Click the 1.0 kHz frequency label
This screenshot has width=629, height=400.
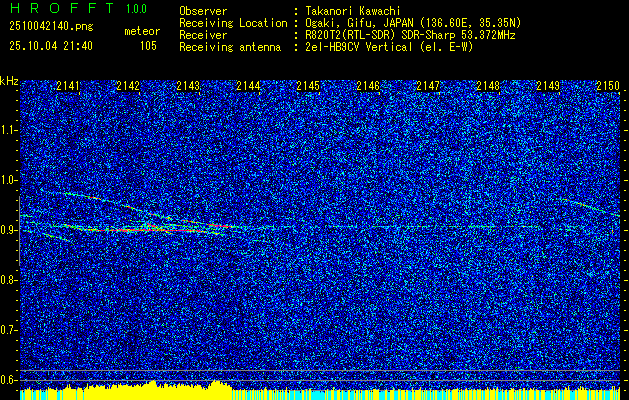[9, 180]
